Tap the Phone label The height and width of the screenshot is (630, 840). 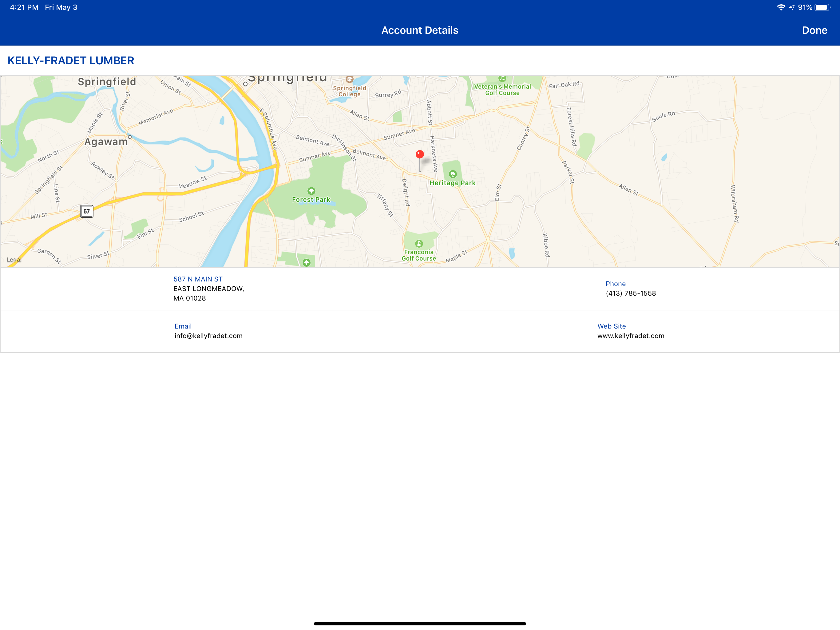(x=616, y=284)
